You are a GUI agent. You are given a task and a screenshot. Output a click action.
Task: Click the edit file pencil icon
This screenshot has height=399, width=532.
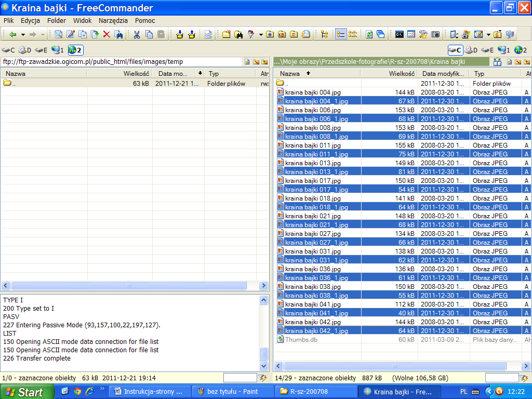[71, 34]
